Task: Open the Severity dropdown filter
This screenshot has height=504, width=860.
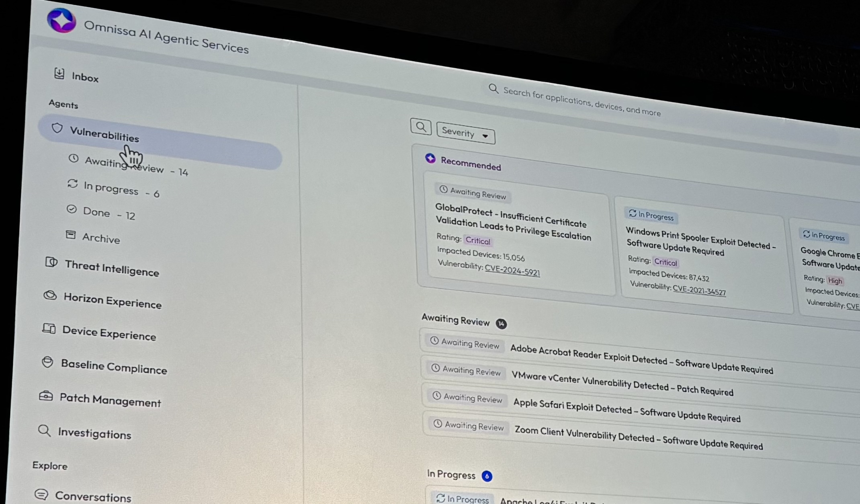Action: click(465, 133)
